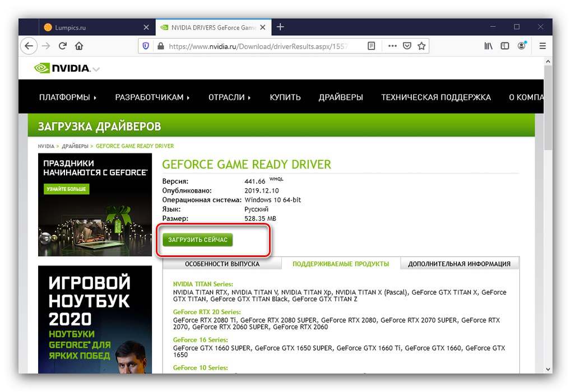Click GEFORCE GAME READY DRIVER breadcrumb
This screenshot has width=571, height=392.
click(134, 146)
